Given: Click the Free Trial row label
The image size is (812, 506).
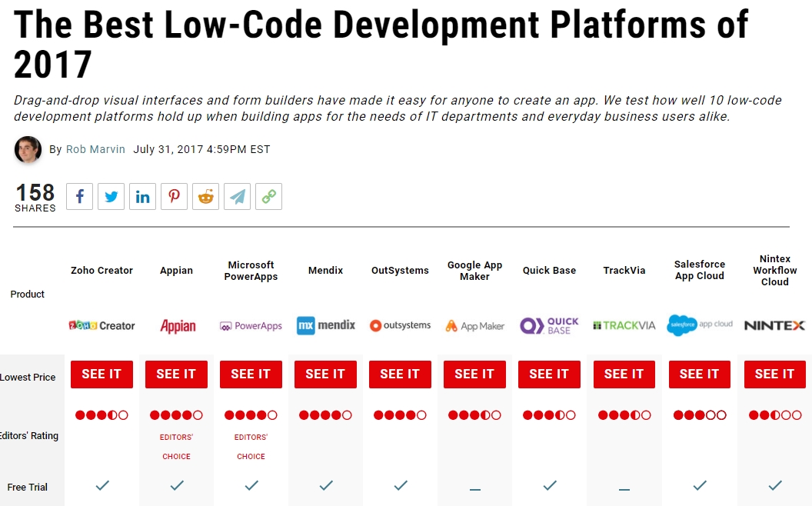Looking at the screenshot, I should point(28,488).
